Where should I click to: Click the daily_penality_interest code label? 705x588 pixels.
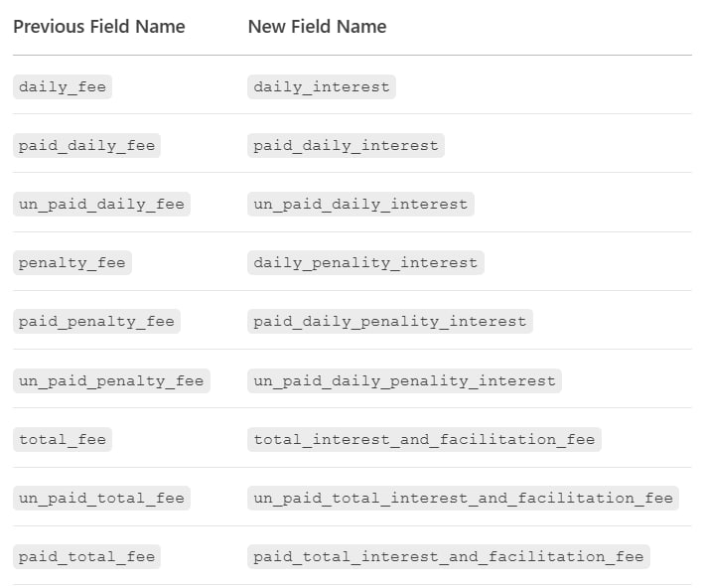pos(365,263)
